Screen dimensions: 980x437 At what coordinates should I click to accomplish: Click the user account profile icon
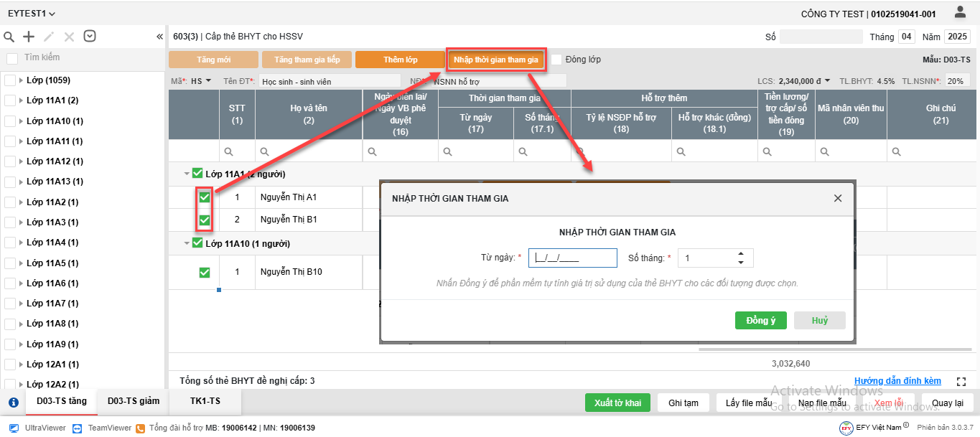(960, 12)
